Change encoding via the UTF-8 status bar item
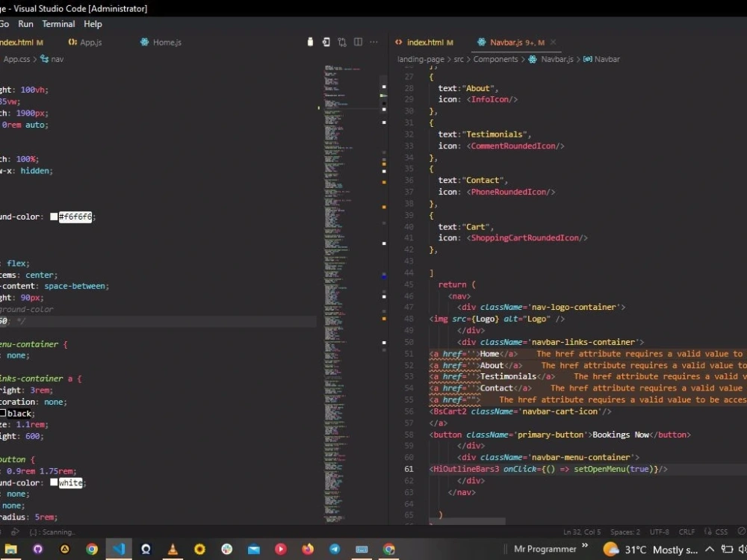This screenshot has height=560, width=747. (x=659, y=532)
